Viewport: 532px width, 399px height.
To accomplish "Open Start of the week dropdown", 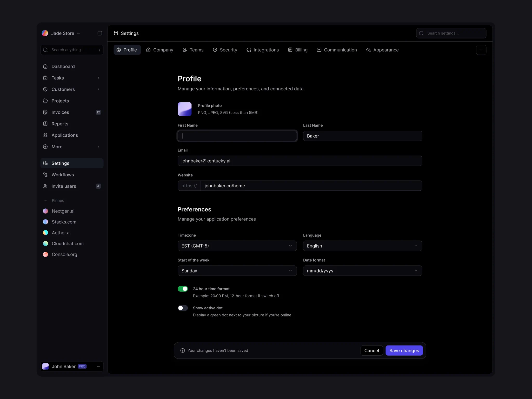I will coord(237,271).
